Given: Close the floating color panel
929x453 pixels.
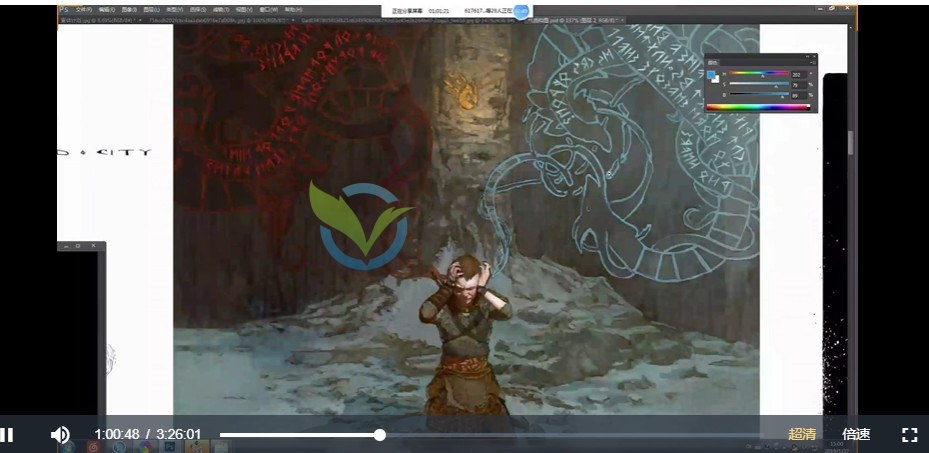Looking at the screenshot, I should pos(813,56).
